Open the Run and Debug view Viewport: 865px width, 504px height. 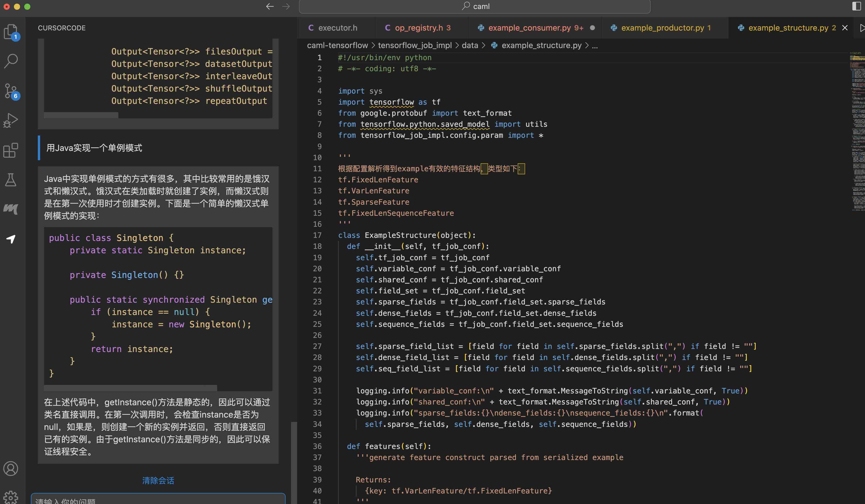pos(11,120)
